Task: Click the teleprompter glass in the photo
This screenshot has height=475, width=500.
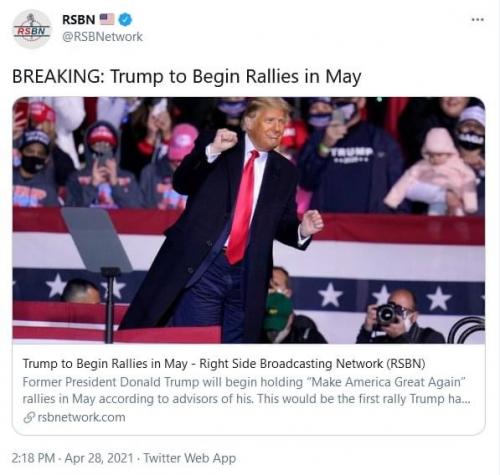Action: (x=97, y=239)
